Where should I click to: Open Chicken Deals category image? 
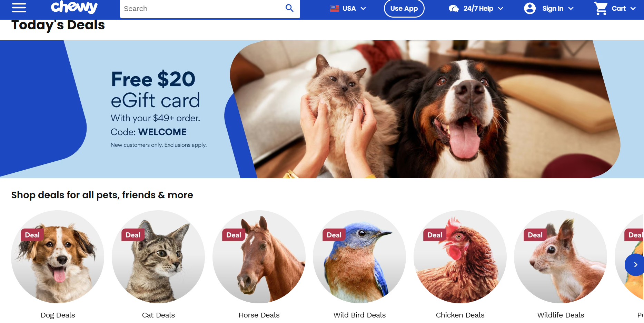pyautogui.click(x=460, y=257)
